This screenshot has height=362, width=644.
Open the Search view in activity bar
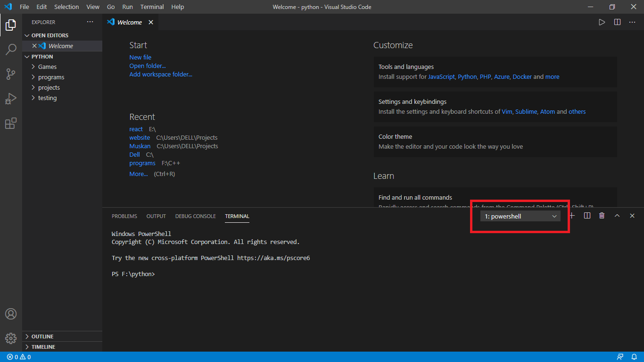click(11, 50)
